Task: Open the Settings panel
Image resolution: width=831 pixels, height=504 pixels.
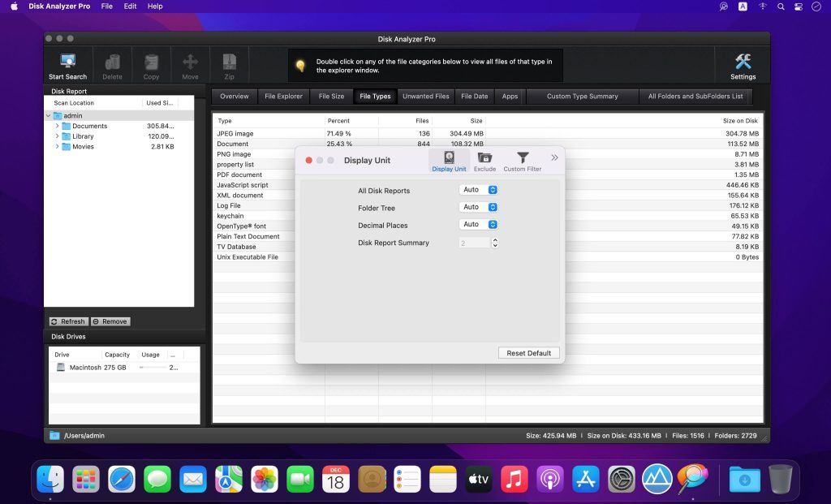Action: 743,65
